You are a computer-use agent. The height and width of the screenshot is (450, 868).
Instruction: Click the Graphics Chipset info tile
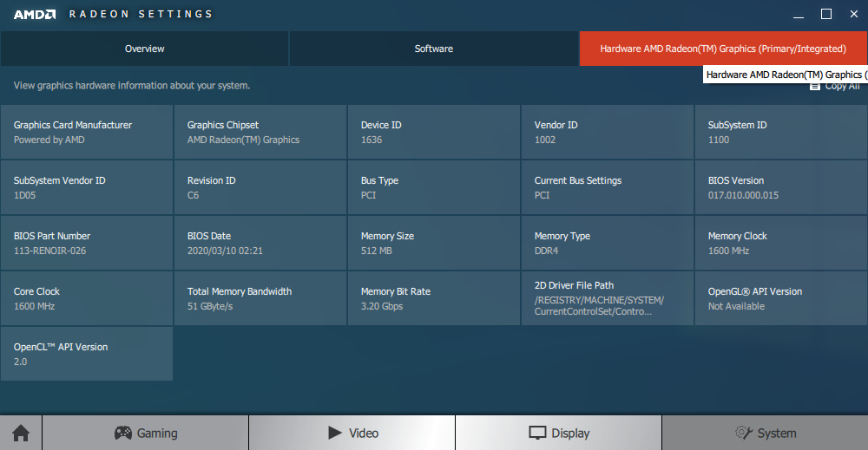pos(260,132)
